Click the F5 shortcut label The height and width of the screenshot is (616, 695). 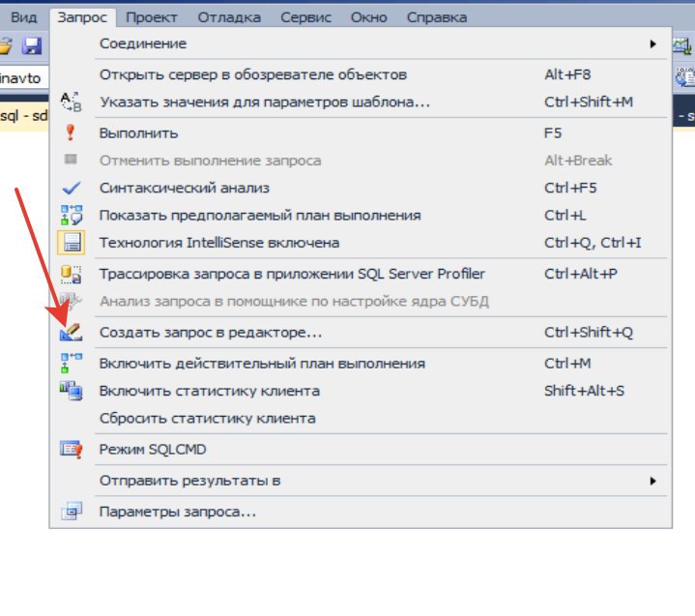click(x=553, y=133)
